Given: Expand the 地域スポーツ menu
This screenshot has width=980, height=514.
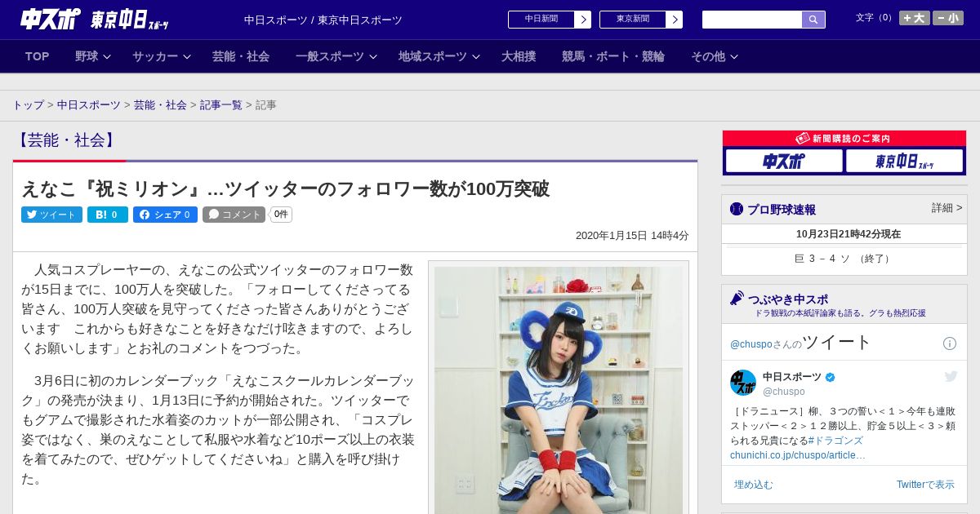Looking at the screenshot, I should point(439,56).
